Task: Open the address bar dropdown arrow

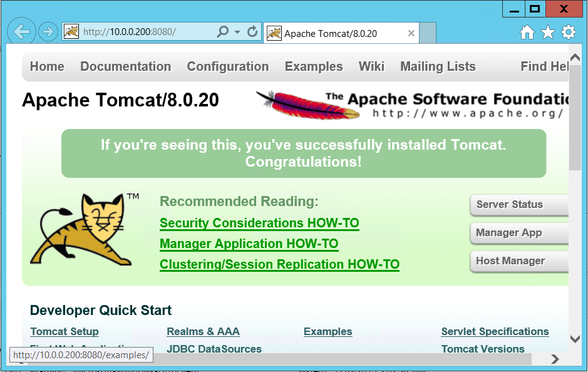Action: pyautogui.click(x=237, y=32)
